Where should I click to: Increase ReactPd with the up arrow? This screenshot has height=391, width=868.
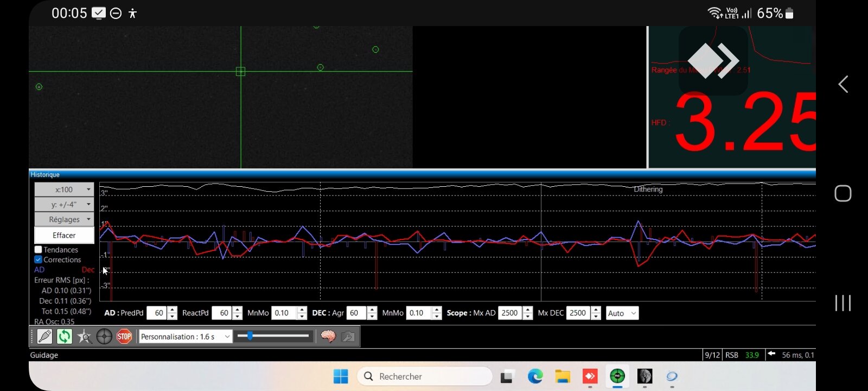[238, 310]
